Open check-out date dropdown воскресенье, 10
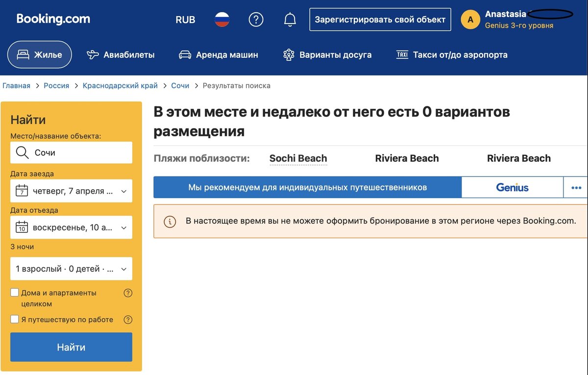588x375 pixels. (71, 227)
